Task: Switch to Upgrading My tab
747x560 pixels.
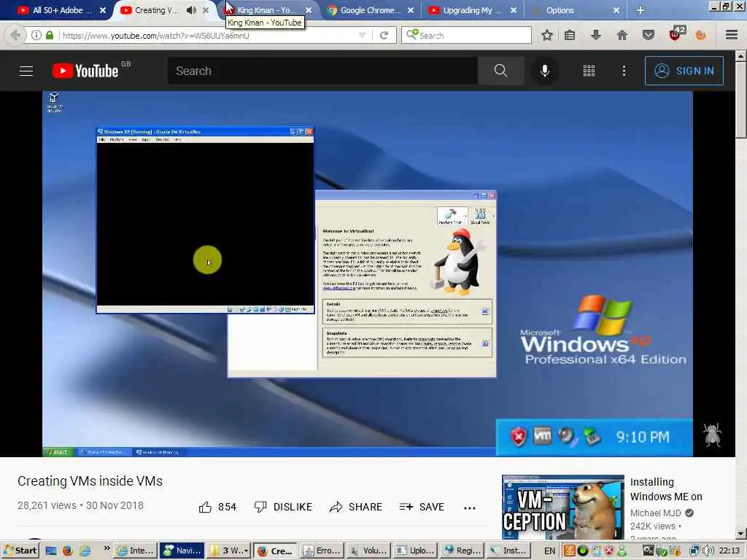Action: 472,10
